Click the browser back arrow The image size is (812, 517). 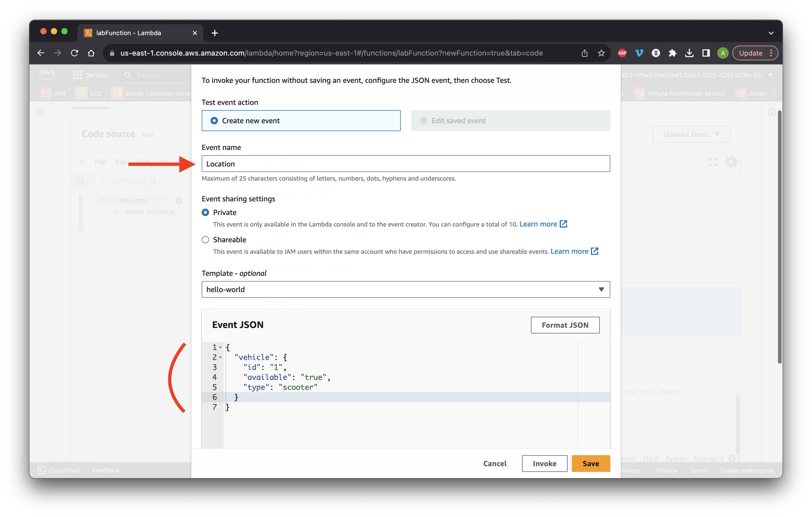[x=41, y=53]
